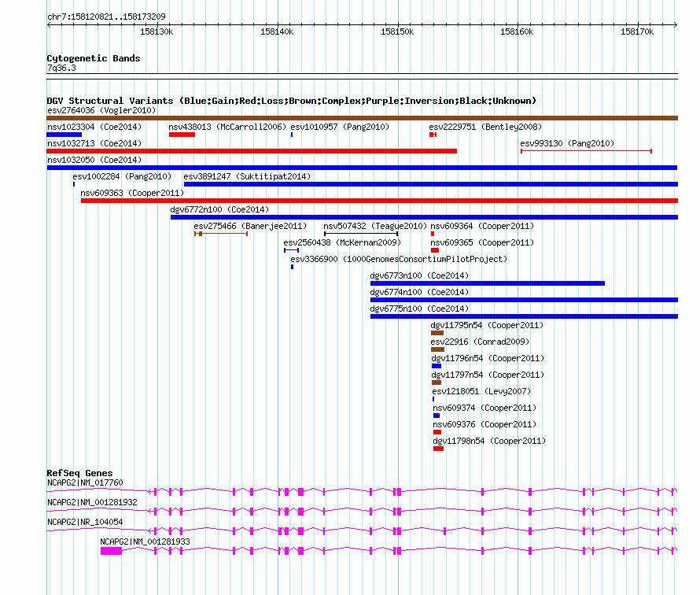Screen dimensions: 700x595
Task: Select the blue dgv6774n100 gain bar
Action: [x=524, y=300]
